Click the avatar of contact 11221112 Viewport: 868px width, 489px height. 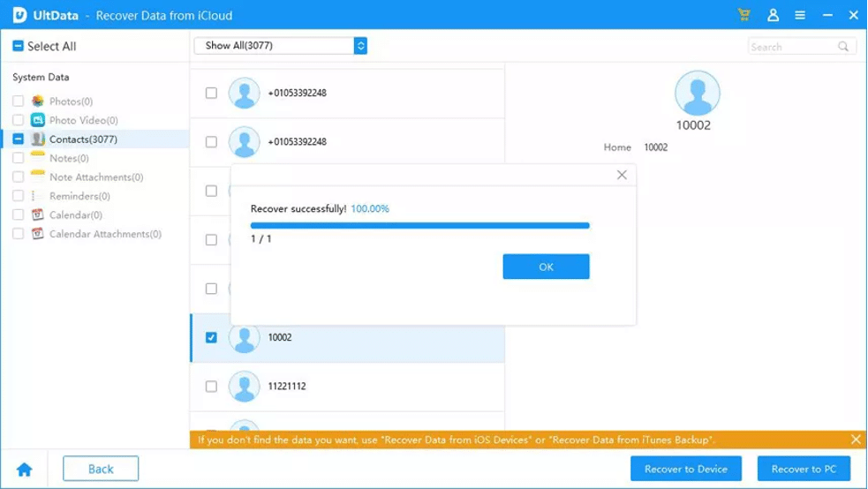point(244,387)
